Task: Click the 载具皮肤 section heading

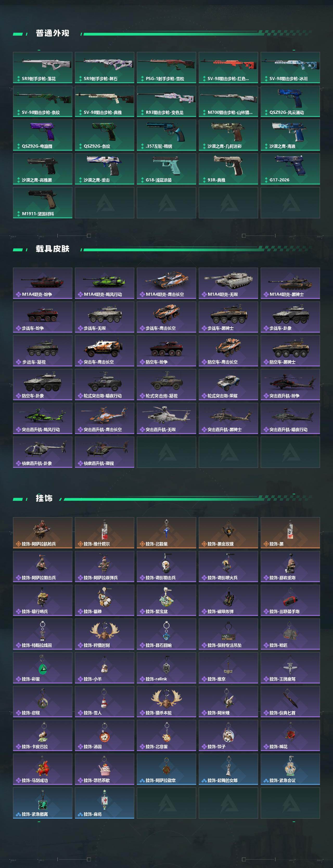Action: click(x=53, y=249)
